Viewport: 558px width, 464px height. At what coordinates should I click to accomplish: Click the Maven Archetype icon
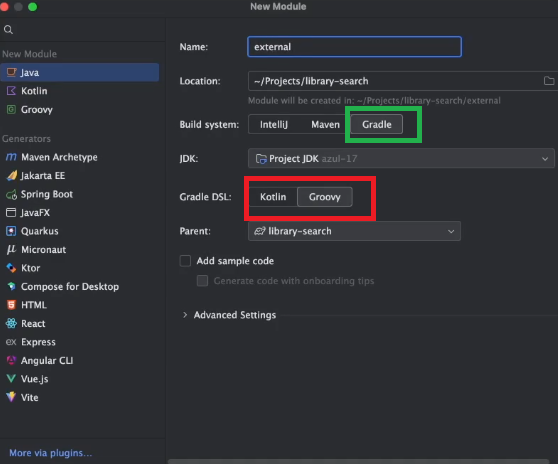[x=11, y=157]
